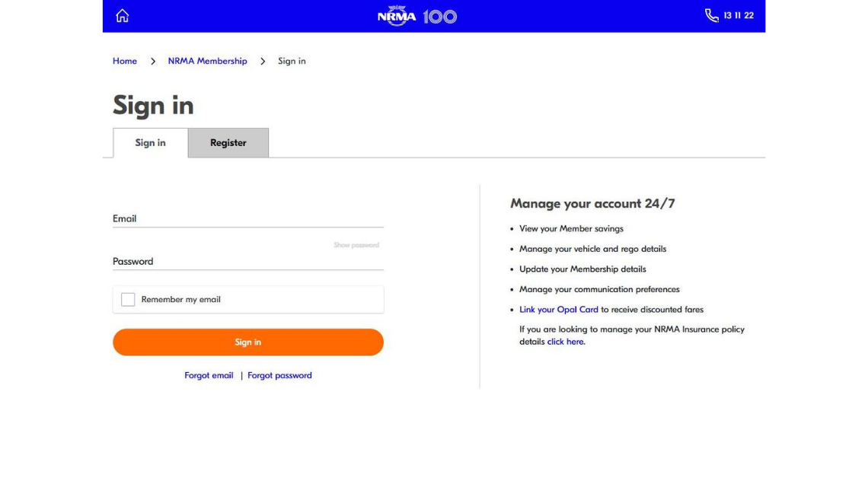This screenshot has width=868, height=487.
Task: Select the Sign in tab
Action: (150, 142)
